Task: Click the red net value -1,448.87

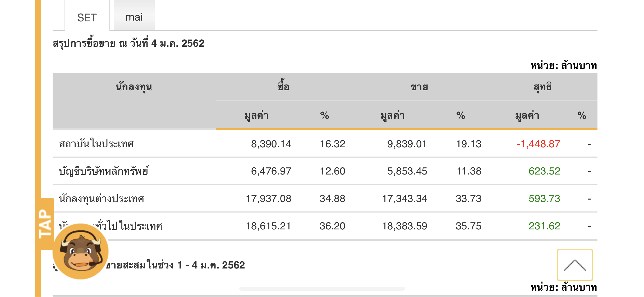Action: [x=538, y=144]
